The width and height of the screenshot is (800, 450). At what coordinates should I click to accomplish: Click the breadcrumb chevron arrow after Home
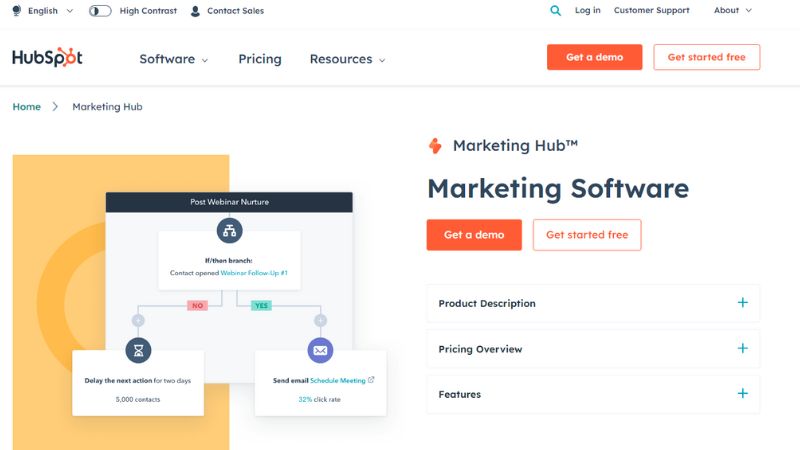click(x=55, y=107)
